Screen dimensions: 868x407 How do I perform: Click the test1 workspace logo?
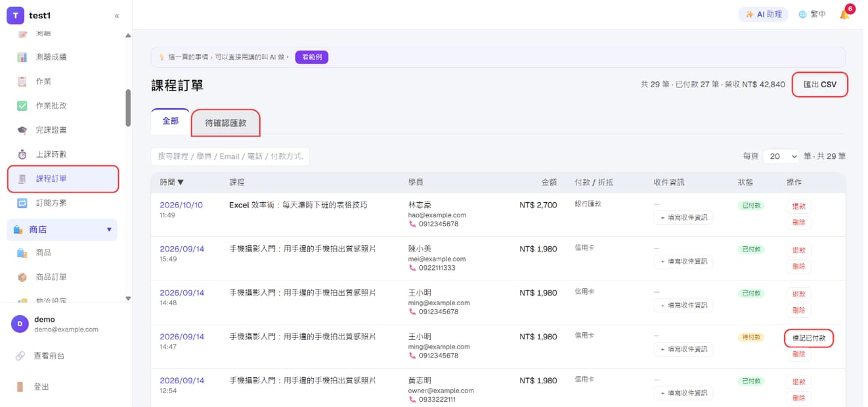coord(15,16)
